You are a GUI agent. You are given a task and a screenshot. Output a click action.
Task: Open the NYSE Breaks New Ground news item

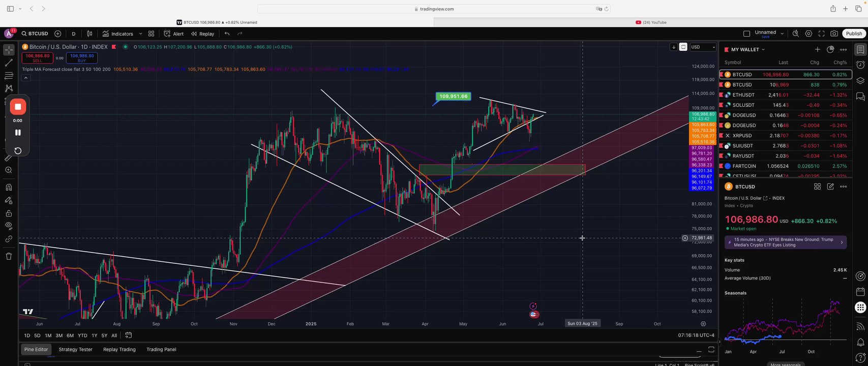786,242
